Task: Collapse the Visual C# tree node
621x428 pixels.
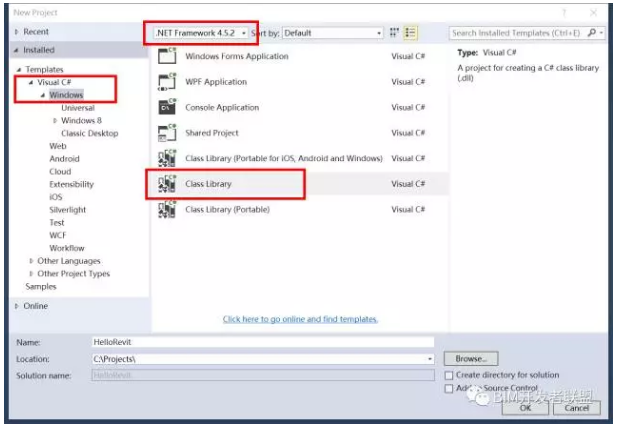Action: (30, 82)
